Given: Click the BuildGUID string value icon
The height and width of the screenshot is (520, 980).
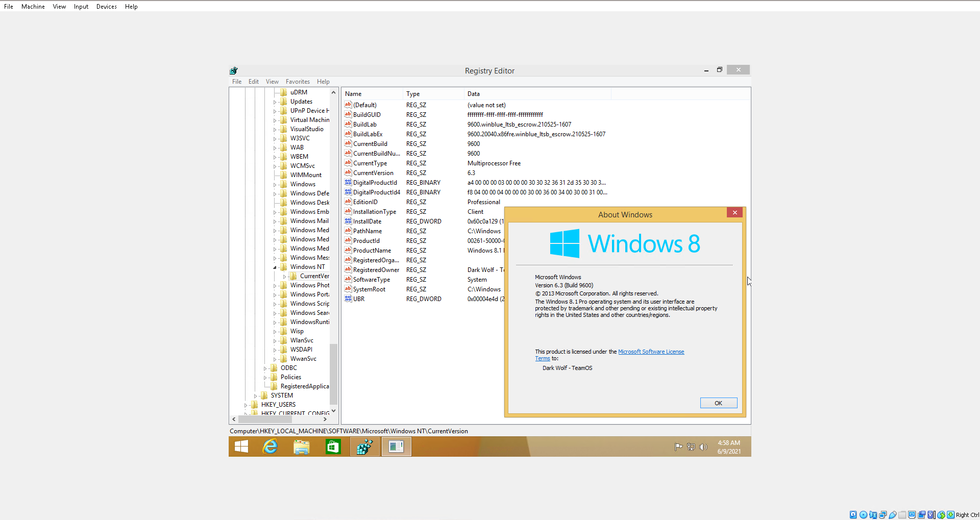Looking at the screenshot, I should [348, 114].
